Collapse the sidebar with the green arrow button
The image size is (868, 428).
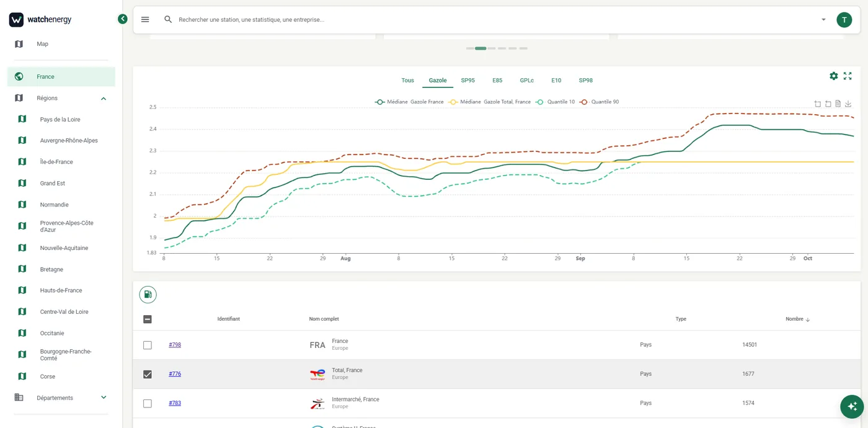pyautogui.click(x=123, y=19)
